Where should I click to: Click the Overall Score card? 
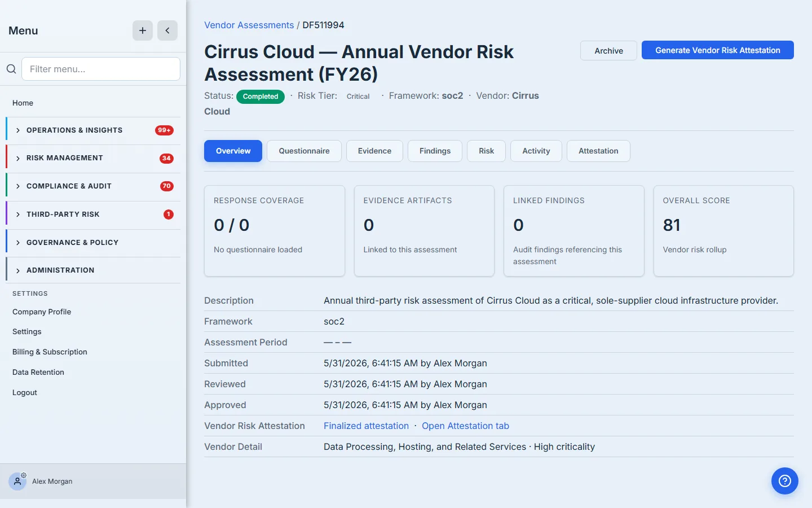[x=723, y=231]
